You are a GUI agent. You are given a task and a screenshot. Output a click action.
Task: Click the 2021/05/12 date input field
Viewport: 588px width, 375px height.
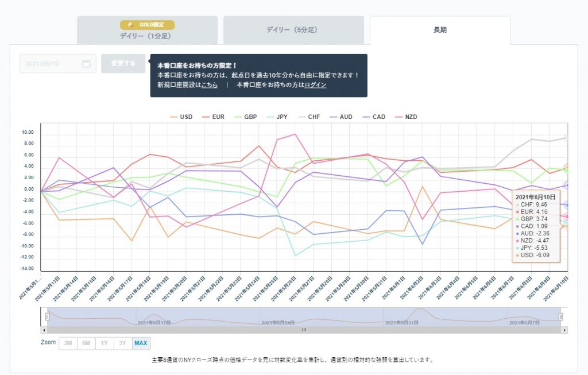point(58,64)
